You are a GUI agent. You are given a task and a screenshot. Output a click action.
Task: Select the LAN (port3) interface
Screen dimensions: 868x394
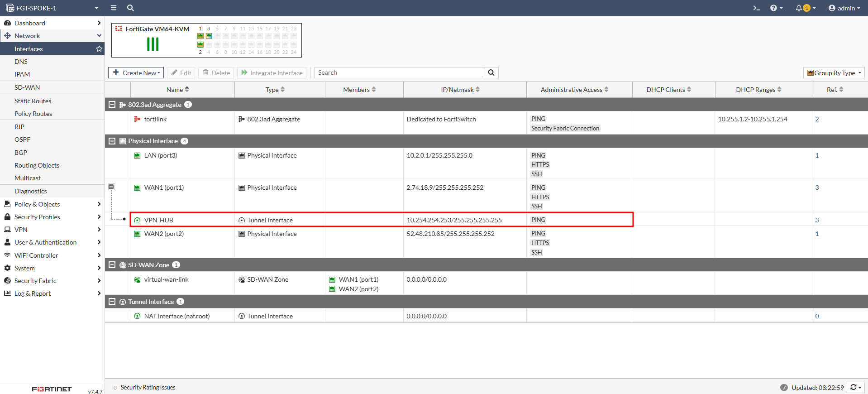click(486, 164)
